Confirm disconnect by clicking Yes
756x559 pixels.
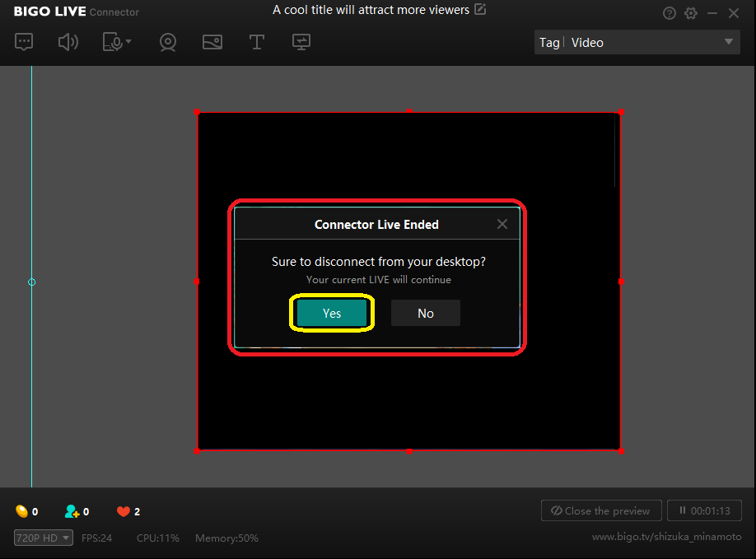(332, 314)
